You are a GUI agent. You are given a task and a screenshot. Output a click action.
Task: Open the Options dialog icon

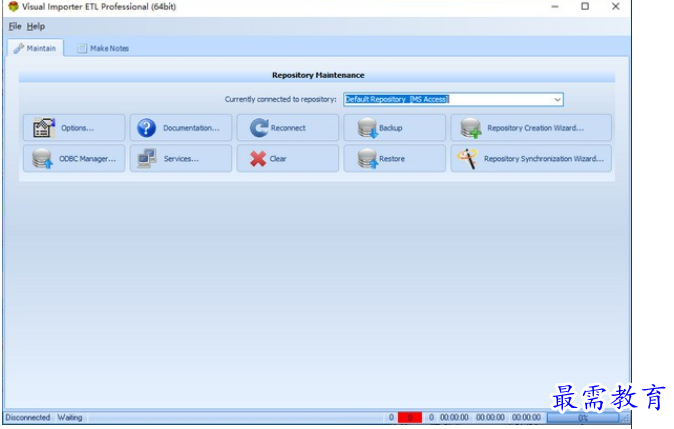tap(44, 128)
